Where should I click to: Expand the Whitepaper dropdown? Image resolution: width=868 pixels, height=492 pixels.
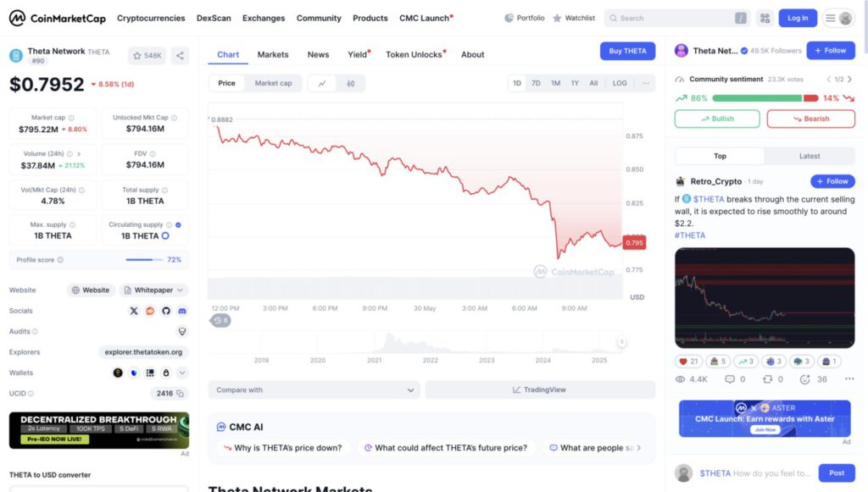[x=153, y=290]
